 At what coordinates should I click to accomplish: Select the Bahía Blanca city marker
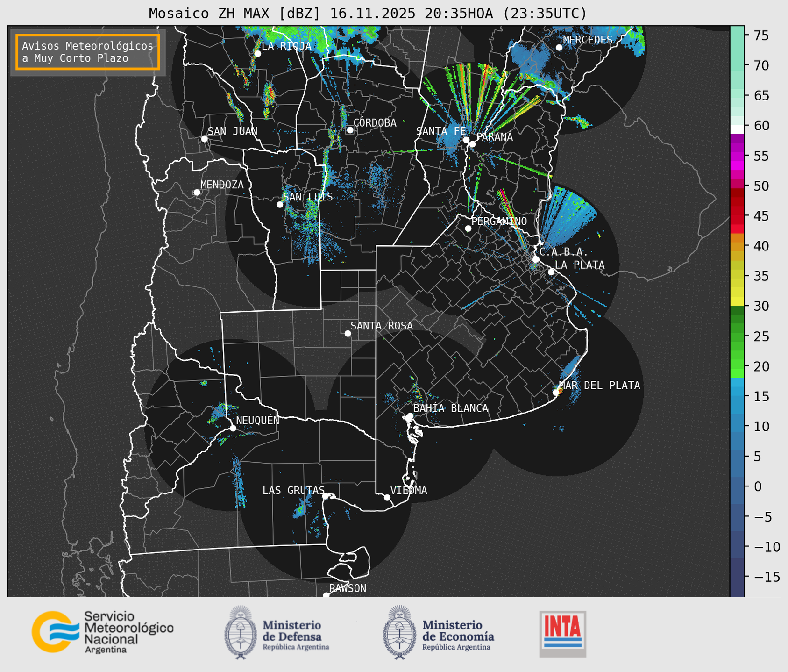[410, 416]
